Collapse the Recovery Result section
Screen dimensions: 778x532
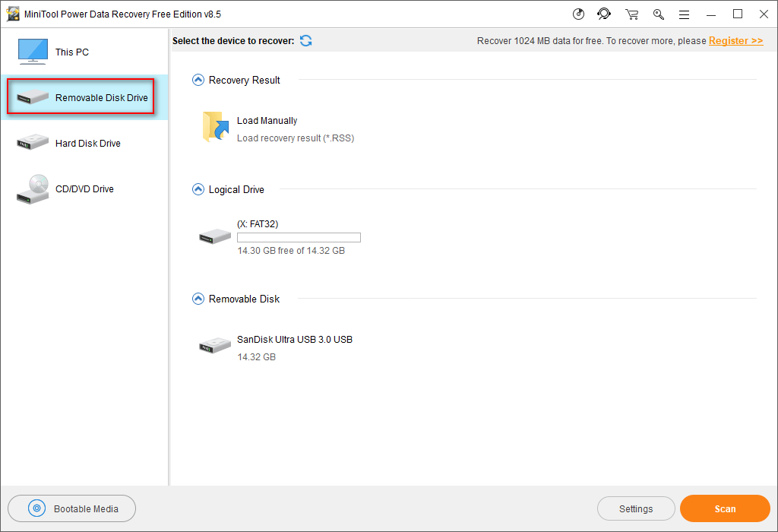(198, 80)
